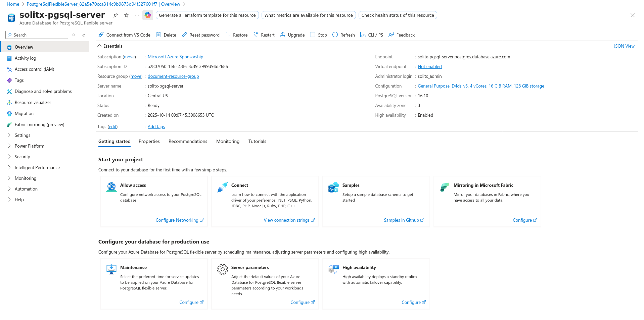Click Reset password in the toolbar
Screen dimensions: 644x320
(200, 35)
